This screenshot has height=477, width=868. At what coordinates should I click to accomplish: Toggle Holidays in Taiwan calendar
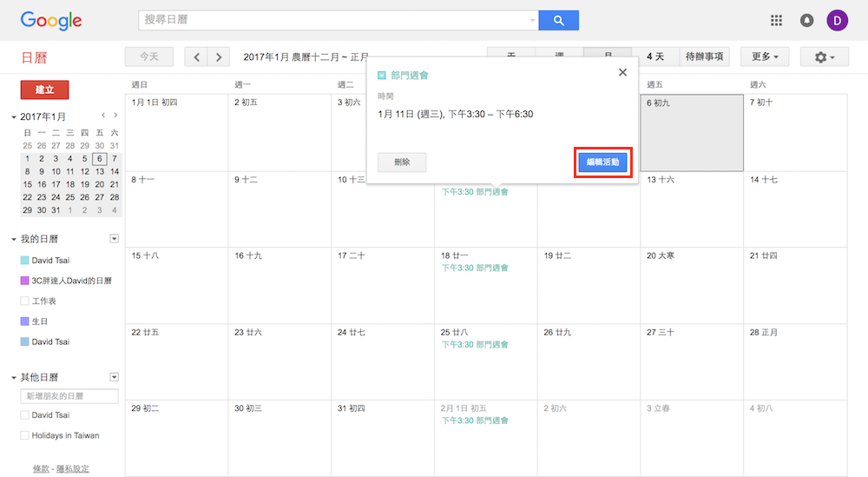(x=25, y=435)
